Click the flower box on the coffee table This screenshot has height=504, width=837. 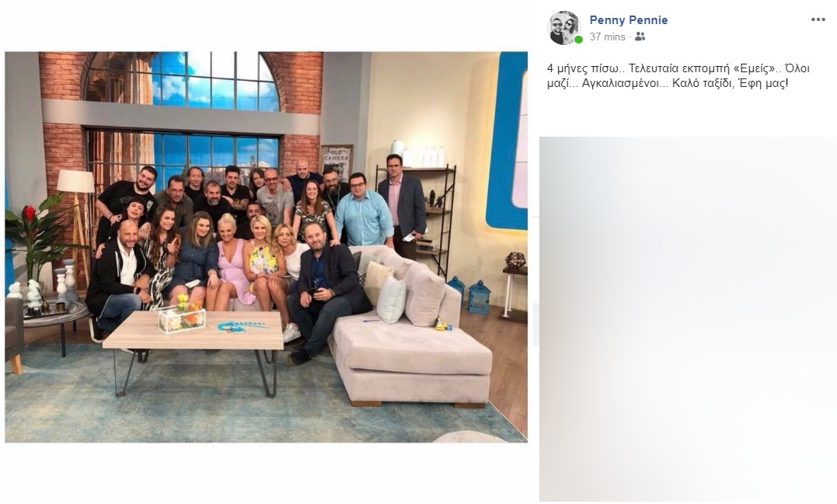(x=182, y=316)
